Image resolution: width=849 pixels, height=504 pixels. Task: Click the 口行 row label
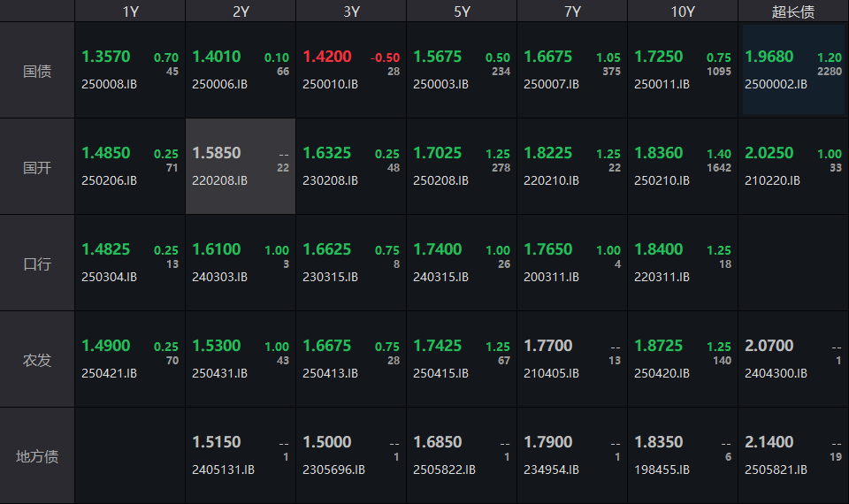point(37,263)
